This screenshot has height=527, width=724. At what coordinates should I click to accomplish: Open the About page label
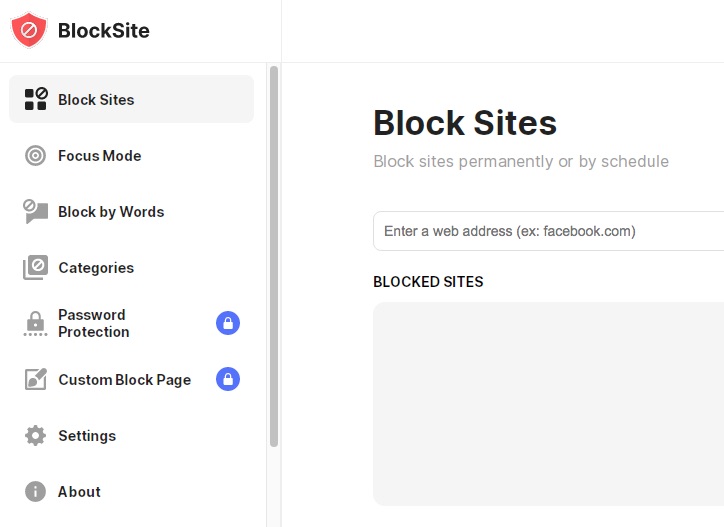pos(79,491)
